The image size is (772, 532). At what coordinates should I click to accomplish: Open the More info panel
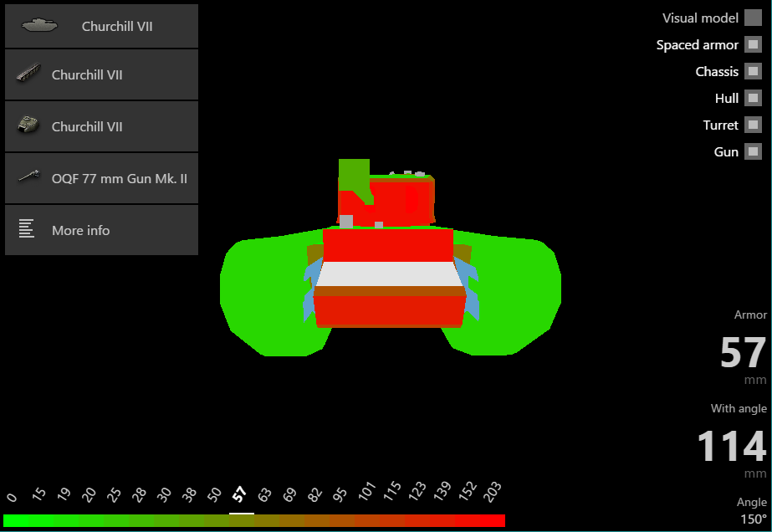pyautogui.click(x=101, y=230)
